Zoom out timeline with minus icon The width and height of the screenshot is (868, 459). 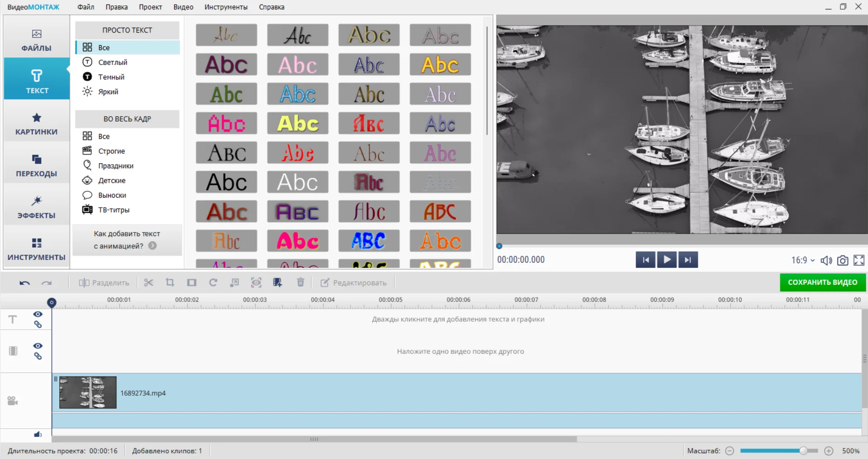(730, 451)
